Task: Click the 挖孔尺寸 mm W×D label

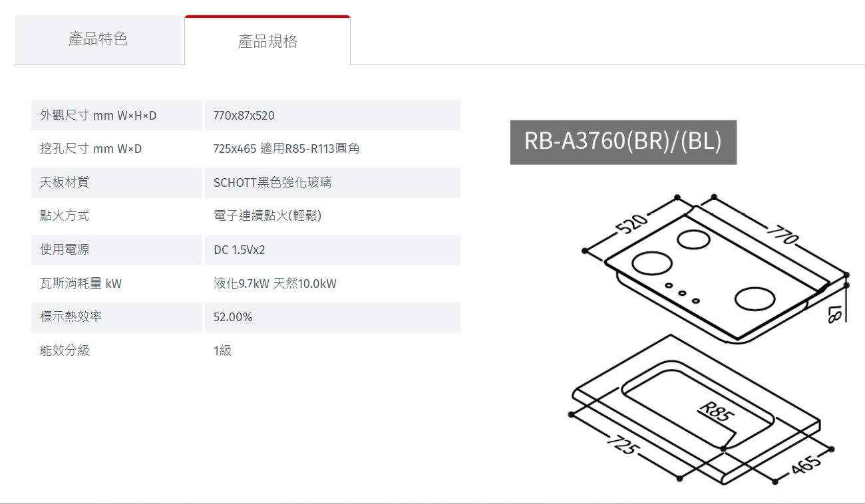Action: (91, 149)
